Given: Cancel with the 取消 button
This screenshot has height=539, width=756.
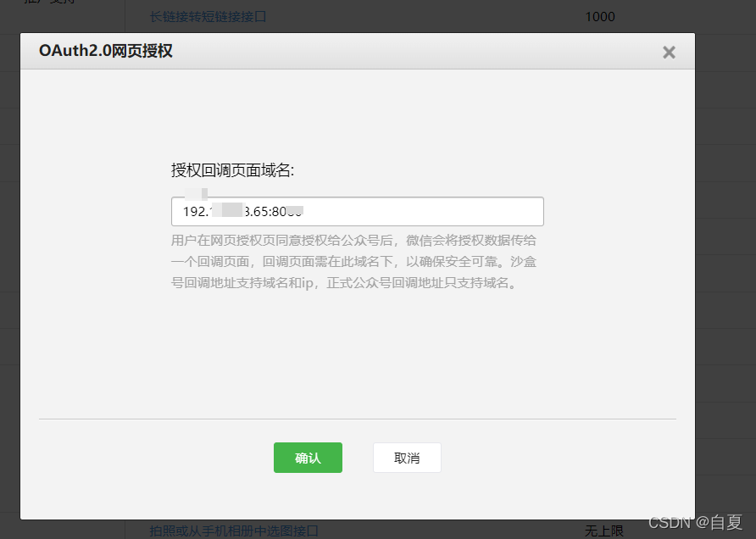Looking at the screenshot, I should [407, 458].
